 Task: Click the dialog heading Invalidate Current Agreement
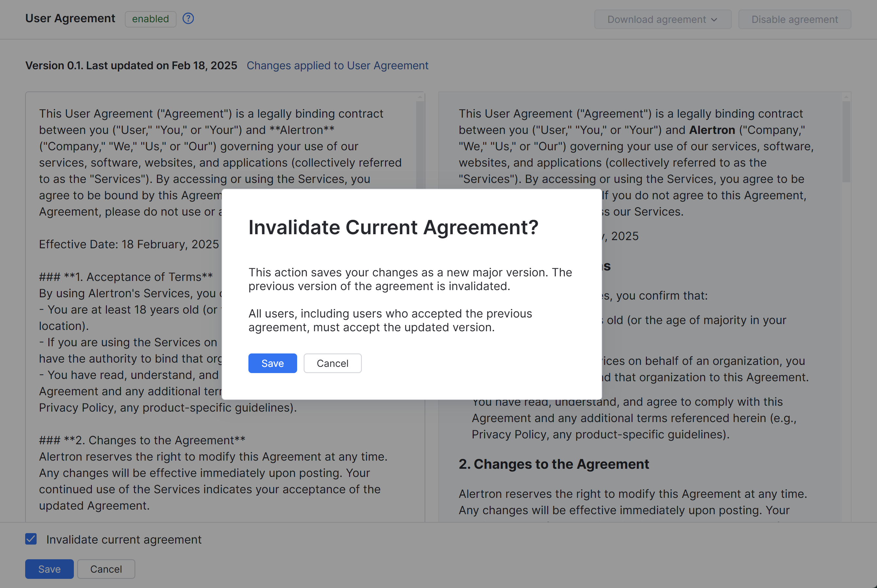coord(393,227)
